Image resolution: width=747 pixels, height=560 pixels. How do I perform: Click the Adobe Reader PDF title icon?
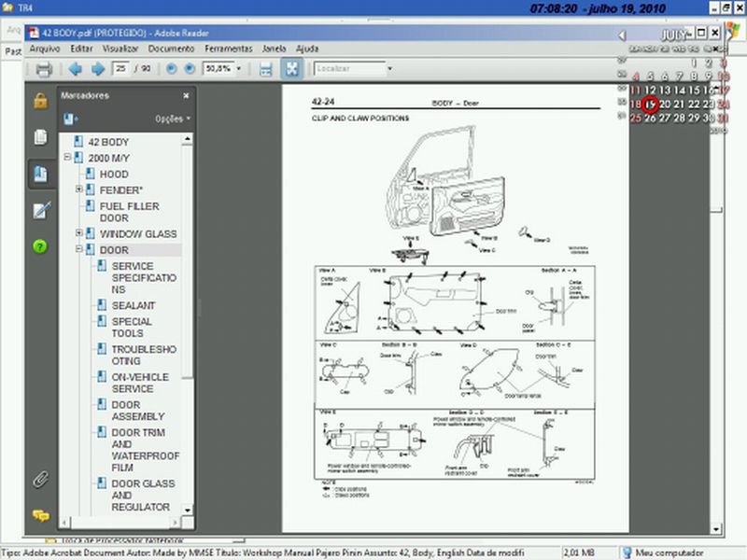pos(33,33)
